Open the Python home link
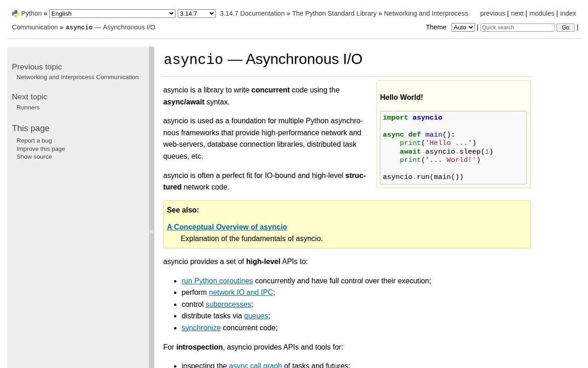 tap(31, 13)
